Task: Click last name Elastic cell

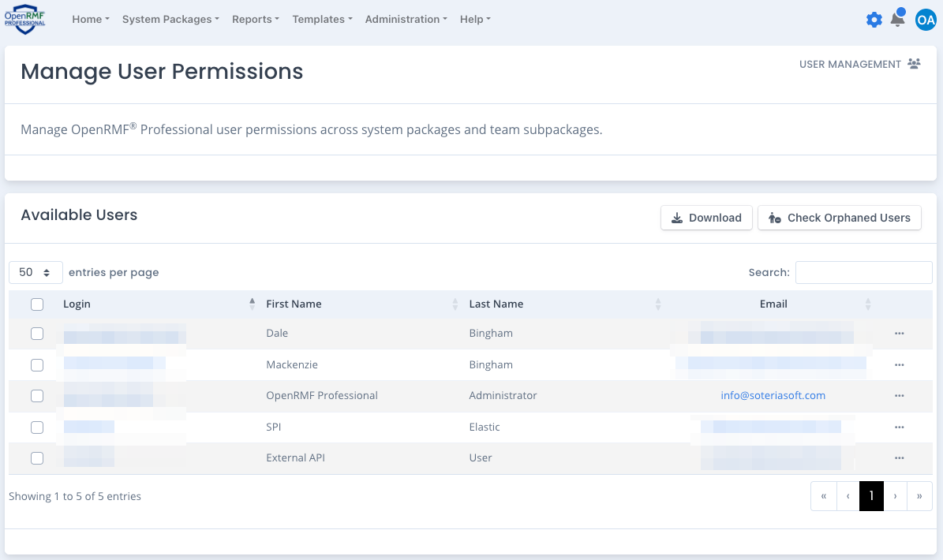Action: click(x=485, y=427)
